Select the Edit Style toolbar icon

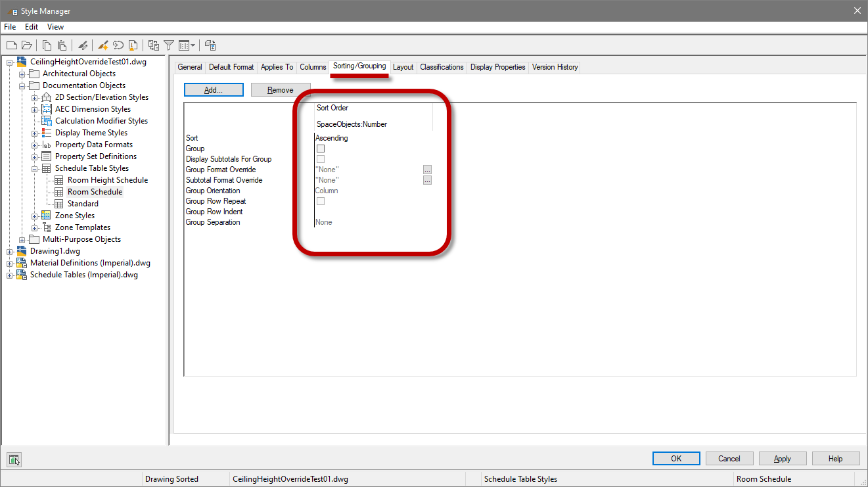click(x=83, y=45)
